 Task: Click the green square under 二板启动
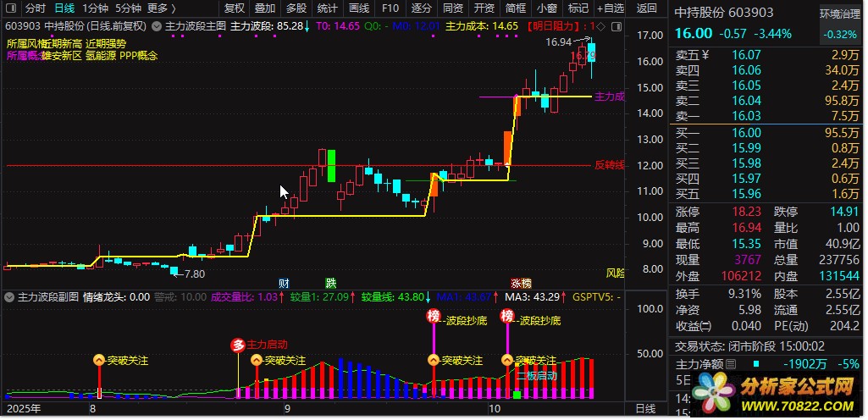tap(517, 395)
